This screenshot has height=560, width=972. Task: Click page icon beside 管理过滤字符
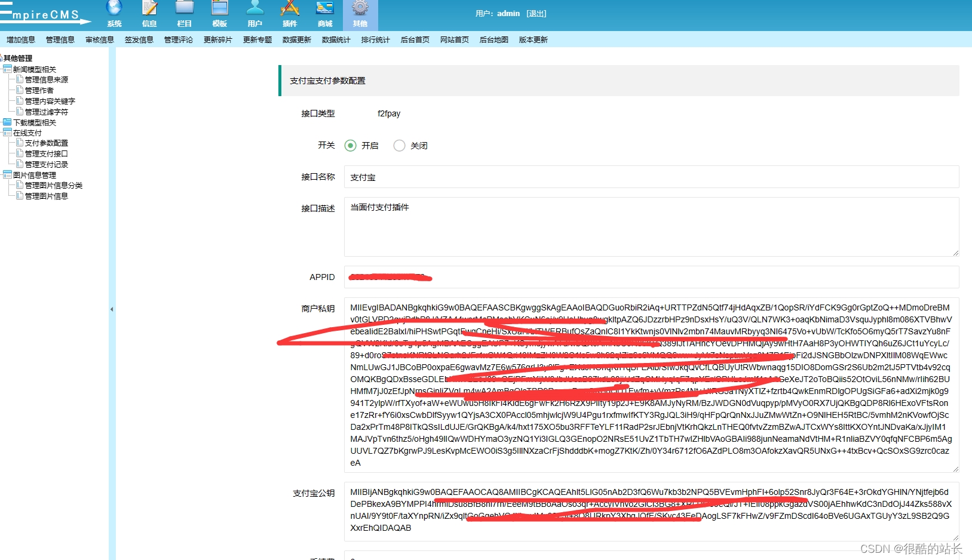20,112
